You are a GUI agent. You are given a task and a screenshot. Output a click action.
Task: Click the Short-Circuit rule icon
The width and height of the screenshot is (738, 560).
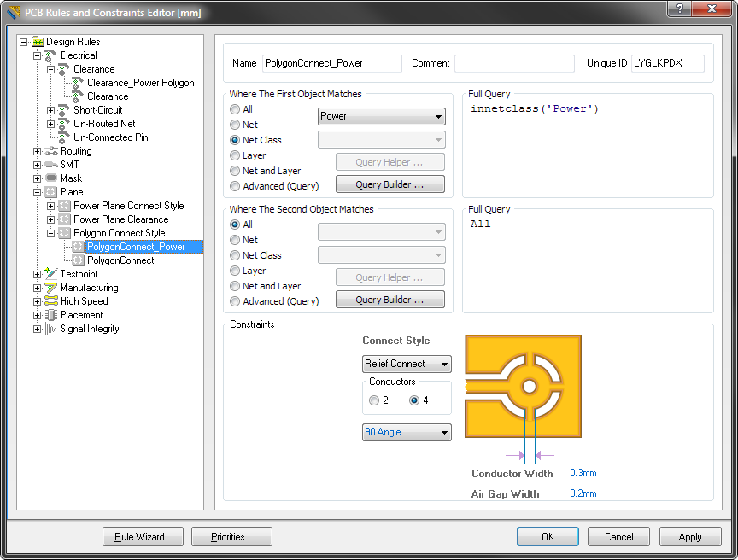[64, 110]
